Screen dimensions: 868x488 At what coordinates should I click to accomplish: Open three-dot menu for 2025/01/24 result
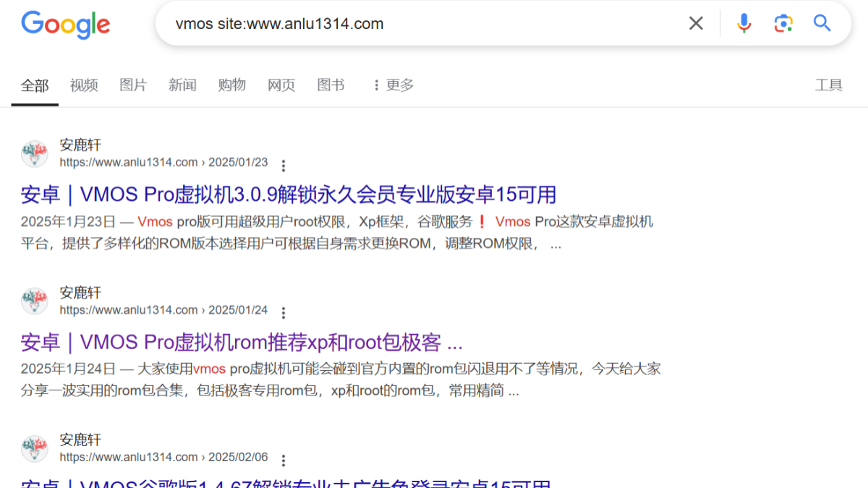(x=284, y=313)
